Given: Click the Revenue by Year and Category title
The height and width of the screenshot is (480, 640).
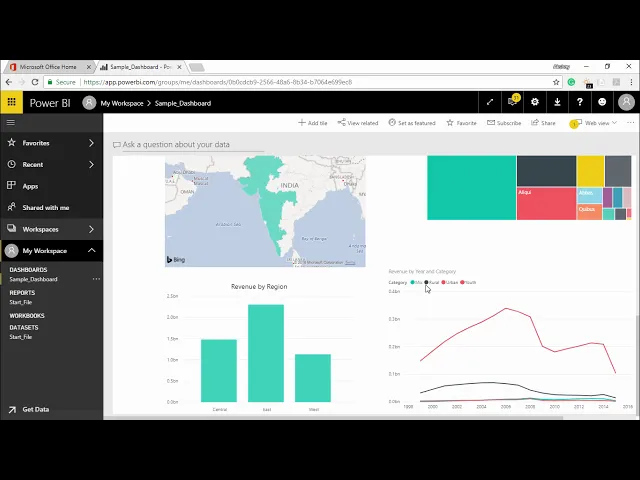Looking at the screenshot, I should click(x=422, y=271).
